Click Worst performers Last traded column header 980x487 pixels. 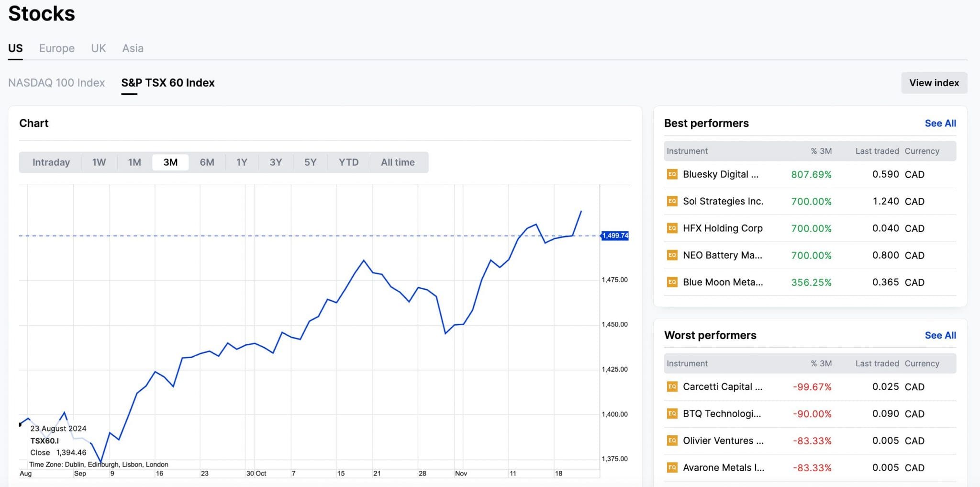877,363
